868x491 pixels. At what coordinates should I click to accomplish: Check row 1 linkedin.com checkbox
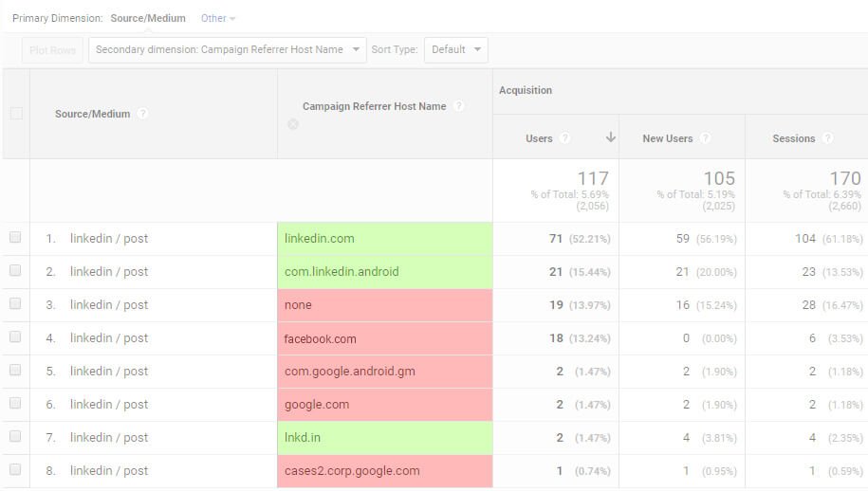(x=15, y=237)
